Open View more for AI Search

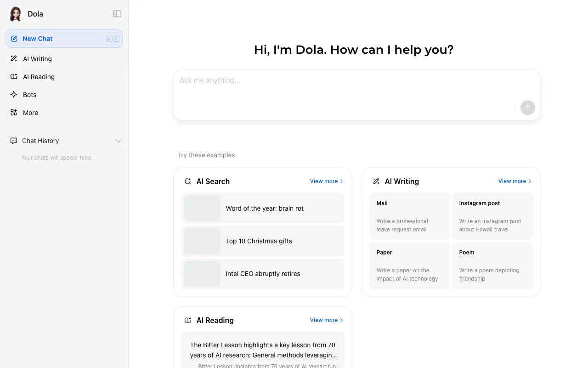[x=326, y=181]
